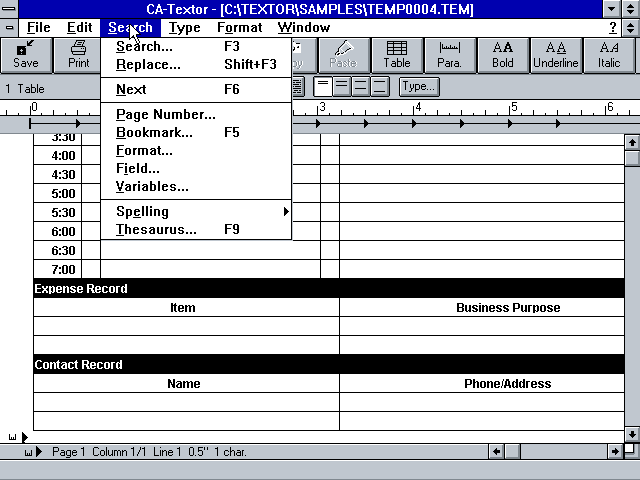This screenshot has width=640, height=480.
Task: Select the double line spacing button
Action: (x=360, y=87)
